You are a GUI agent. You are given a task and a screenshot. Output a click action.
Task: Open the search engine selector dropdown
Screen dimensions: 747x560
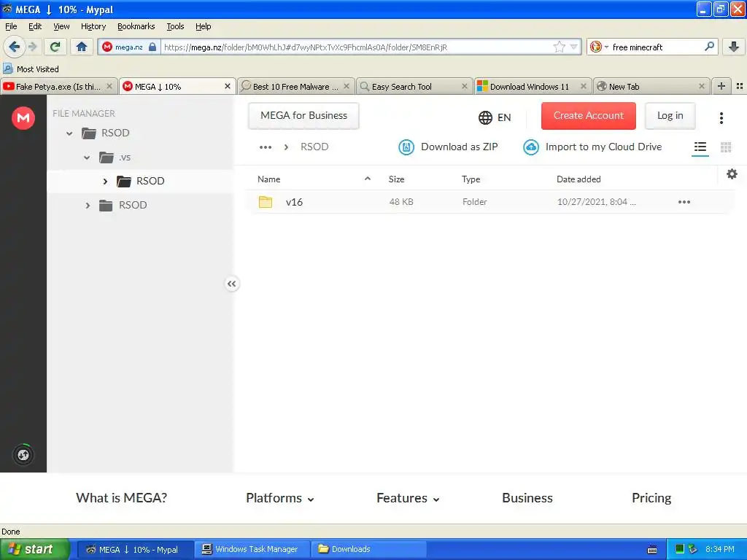[x=600, y=47]
